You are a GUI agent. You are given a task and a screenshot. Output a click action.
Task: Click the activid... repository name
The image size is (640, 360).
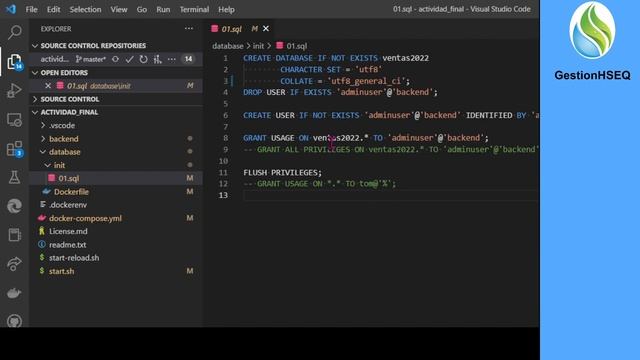[54, 59]
